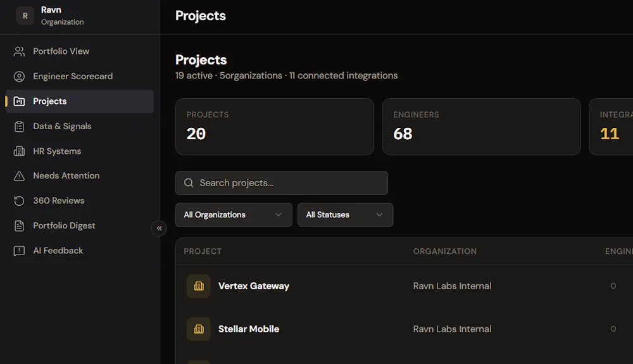Click the Vertex Gateway project building icon

(199, 286)
